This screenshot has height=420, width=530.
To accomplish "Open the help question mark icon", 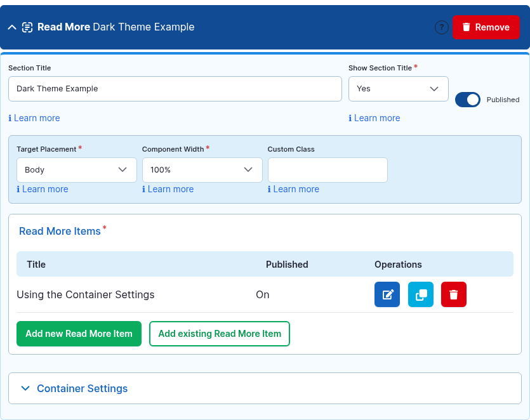I will click(441, 27).
